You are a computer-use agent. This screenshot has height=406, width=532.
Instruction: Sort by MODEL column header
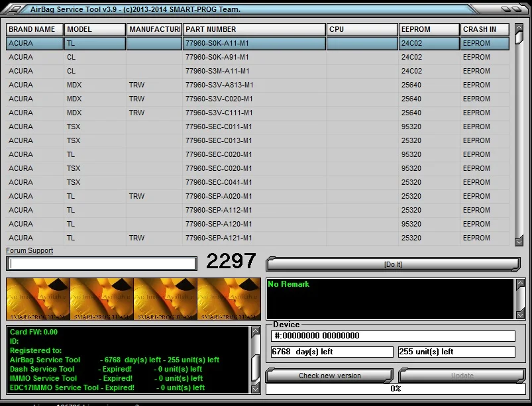point(95,30)
